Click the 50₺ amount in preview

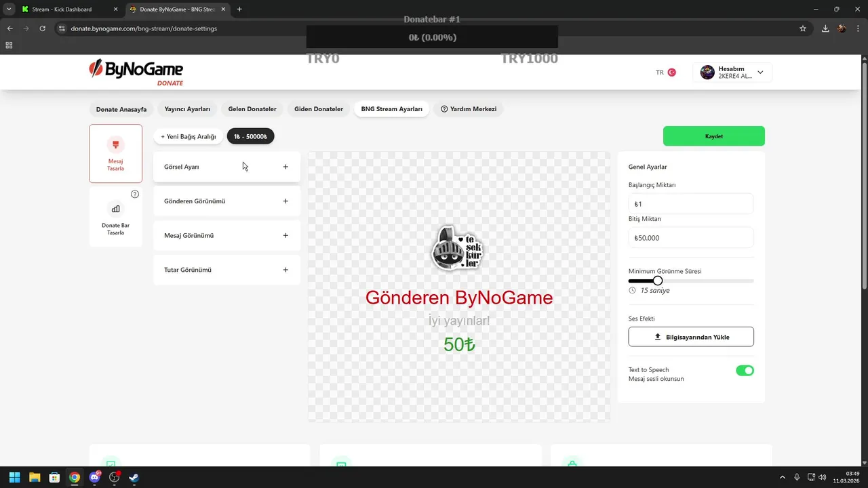pos(459,344)
